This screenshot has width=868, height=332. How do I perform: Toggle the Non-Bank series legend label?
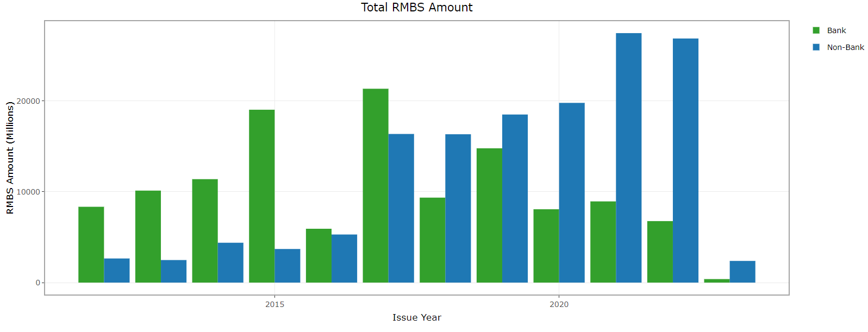point(845,47)
